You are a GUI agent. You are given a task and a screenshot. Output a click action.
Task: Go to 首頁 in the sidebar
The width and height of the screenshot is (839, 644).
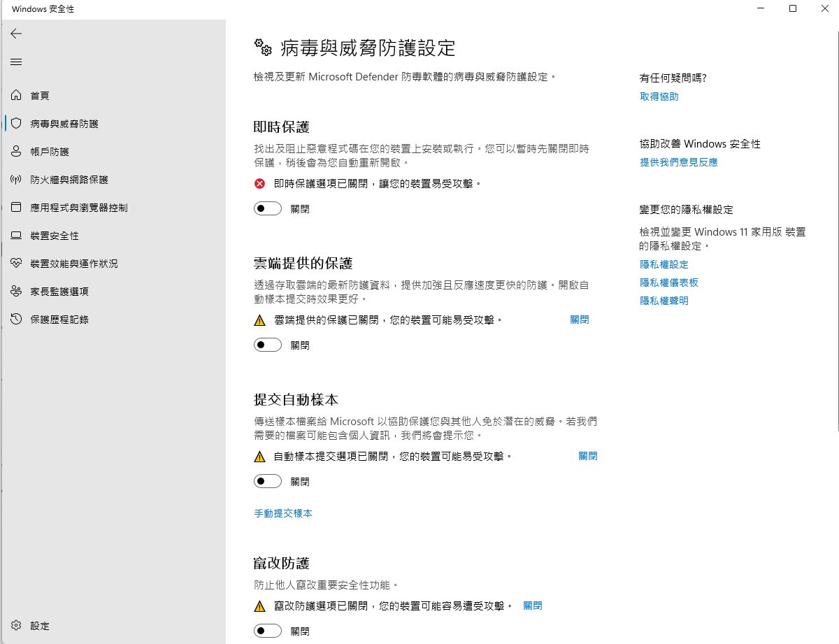(x=113, y=96)
